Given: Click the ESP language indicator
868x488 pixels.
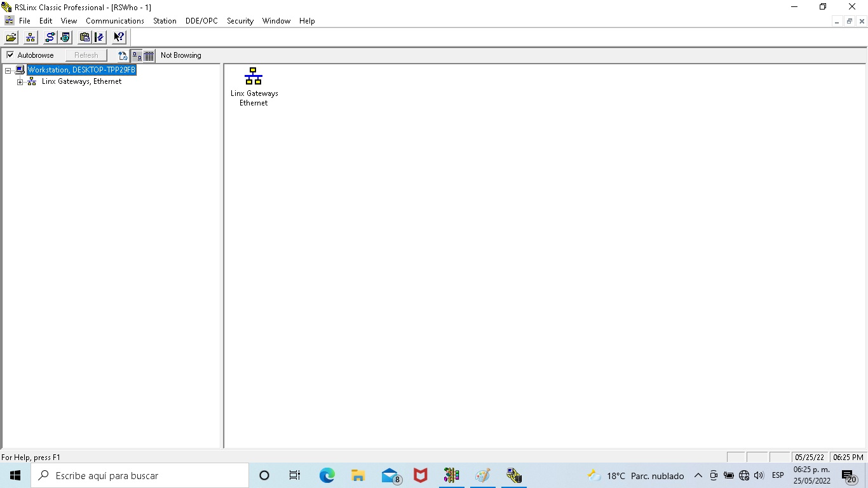Looking at the screenshot, I should [x=778, y=475].
